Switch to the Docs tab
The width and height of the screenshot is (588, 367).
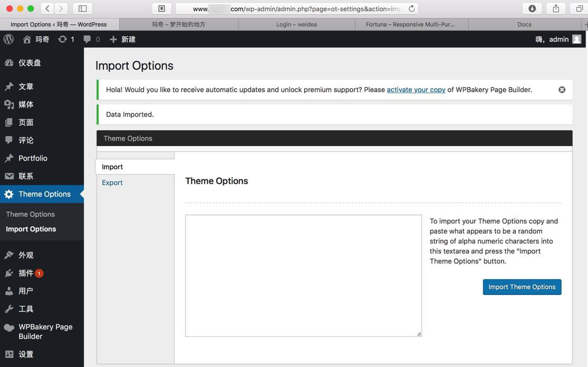tap(524, 24)
